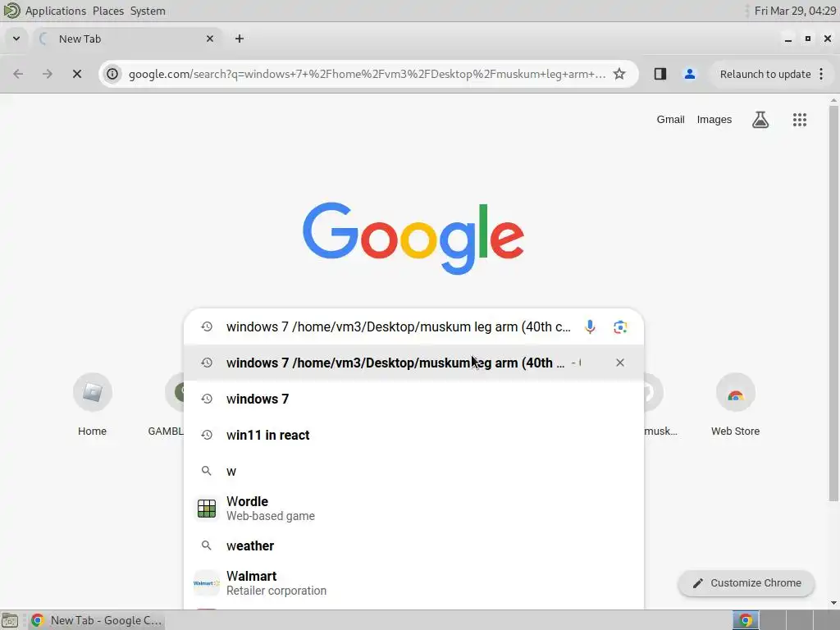Open the GAMBL shortcut tile
Screen dimensions: 840x630
166,405
